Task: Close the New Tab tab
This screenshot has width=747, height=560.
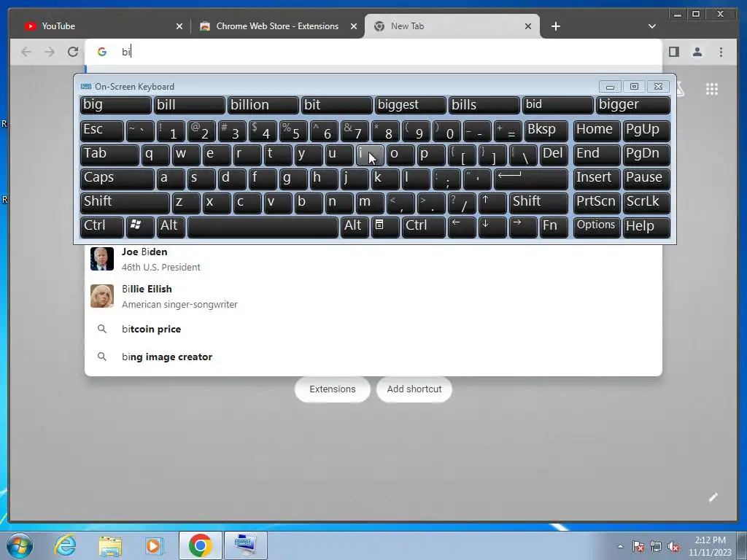Action: 528,26
